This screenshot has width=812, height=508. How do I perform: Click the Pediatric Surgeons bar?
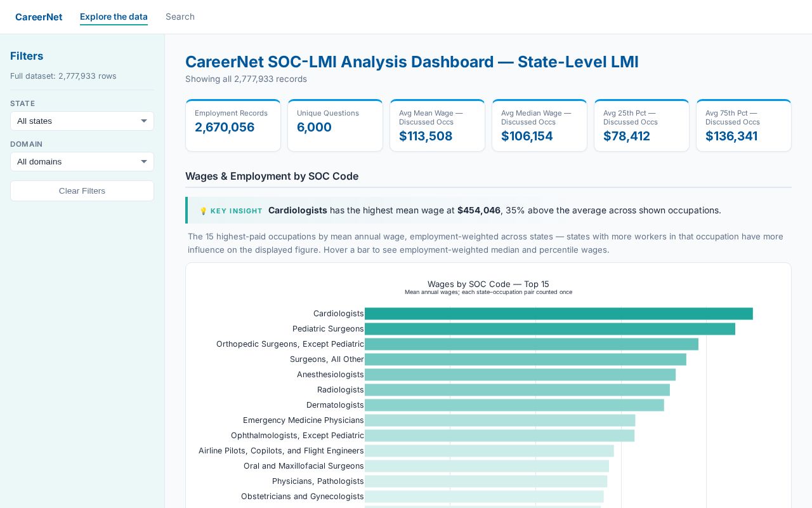550,329
